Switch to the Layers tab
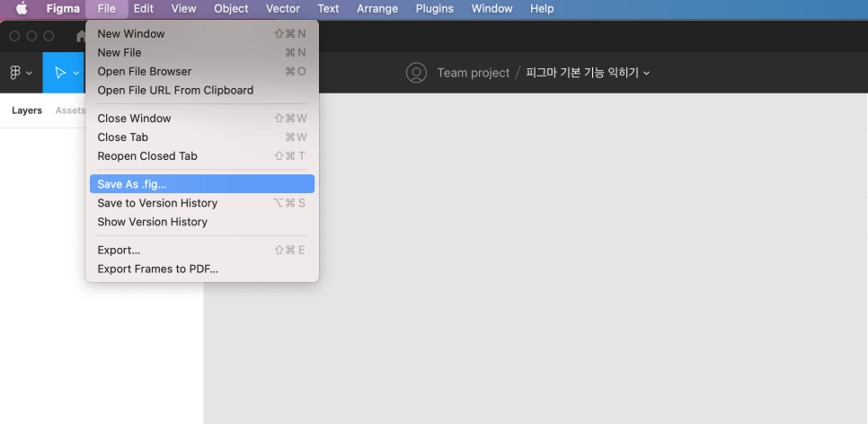 (27, 110)
